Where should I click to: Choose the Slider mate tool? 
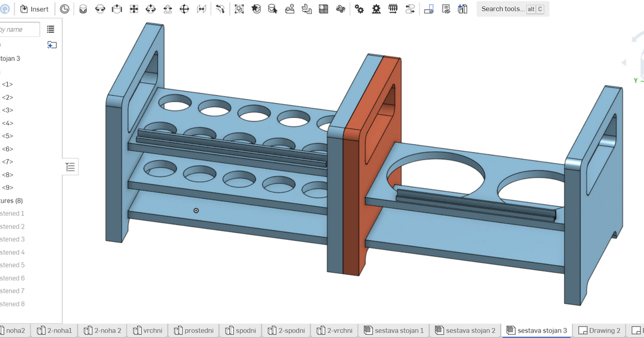pyautogui.click(x=118, y=9)
